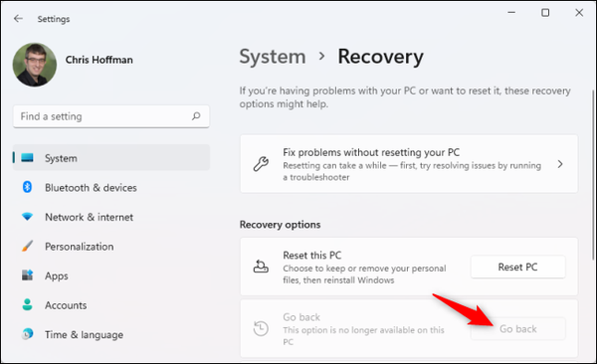Click the Personalization paintbrush icon
The width and height of the screenshot is (597, 364).
27,246
